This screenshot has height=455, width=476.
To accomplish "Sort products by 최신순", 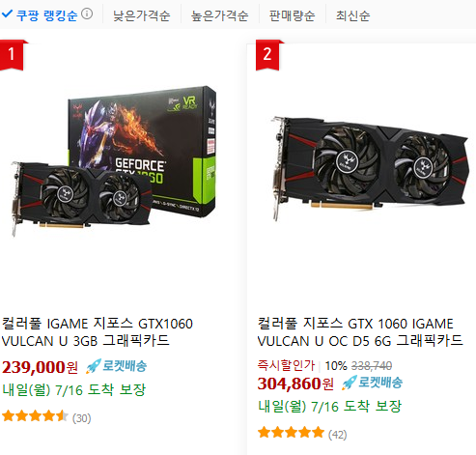I will tap(352, 15).
